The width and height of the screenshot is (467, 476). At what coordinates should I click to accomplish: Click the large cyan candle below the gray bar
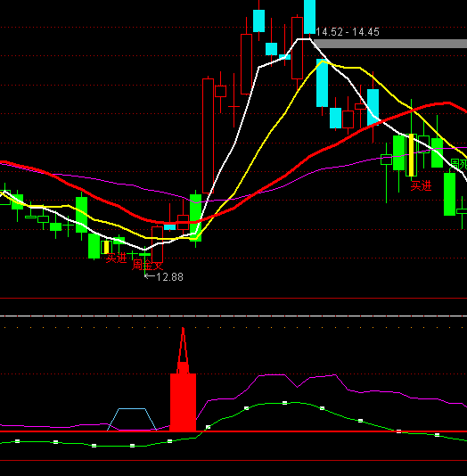322,83
